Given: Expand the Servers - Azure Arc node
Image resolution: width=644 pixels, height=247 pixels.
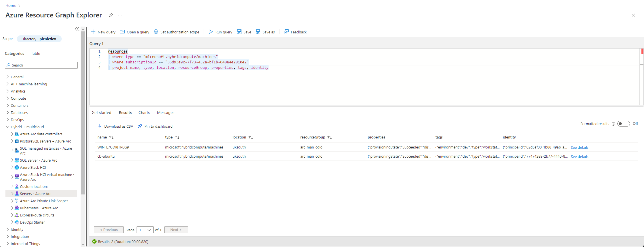Looking at the screenshot, I should 12,194.
